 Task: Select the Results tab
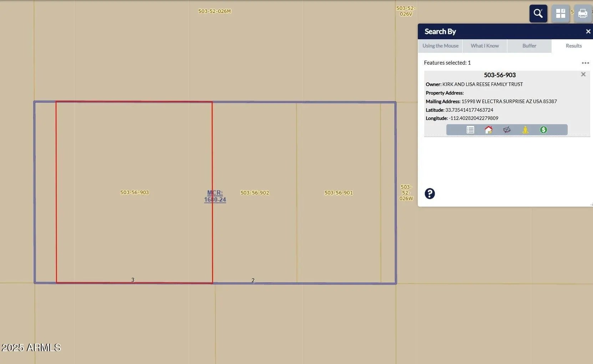click(573, 46)
